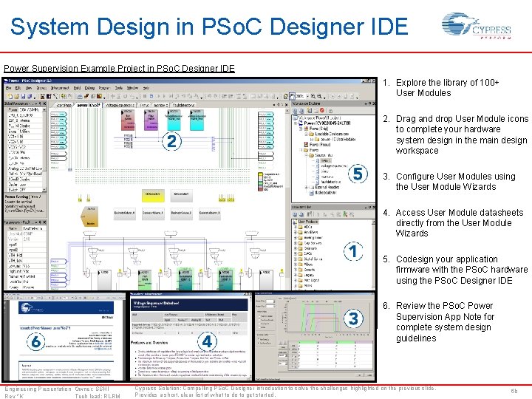Click the Zoom In magnifier icon
The image size is (532, 399).
pyautogui.click(x=313, y=96)
